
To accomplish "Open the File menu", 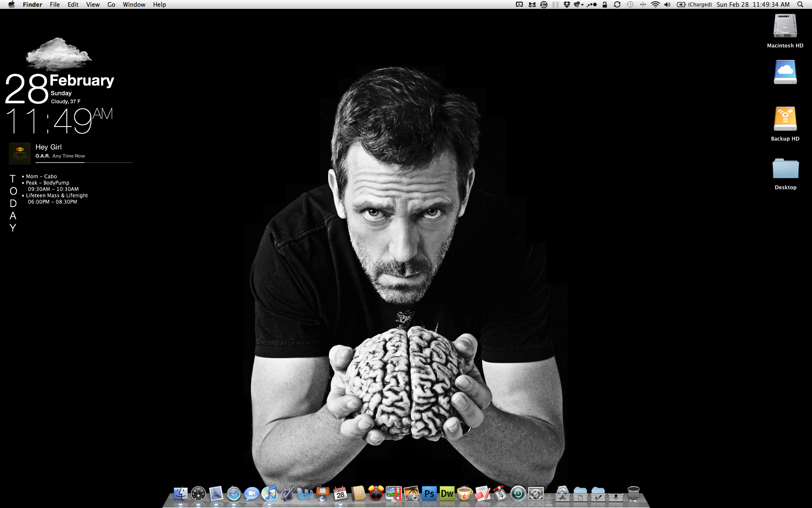I will pyautogui.click(x=55, y=5).
